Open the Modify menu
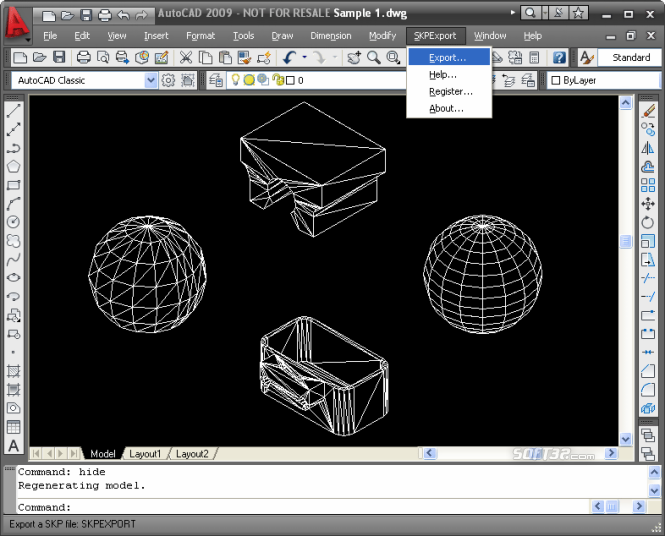The height and width of the screenshot is (536, 665). tap(383, 36)
